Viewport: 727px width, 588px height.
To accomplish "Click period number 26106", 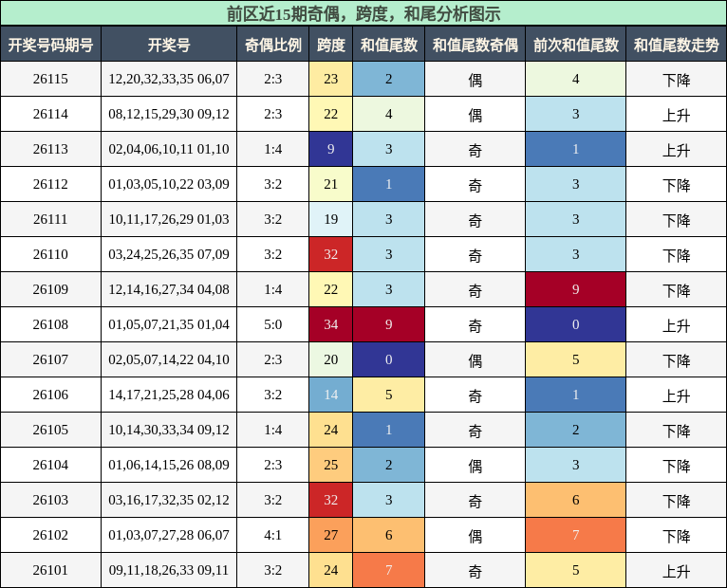I will click(50, 395).
